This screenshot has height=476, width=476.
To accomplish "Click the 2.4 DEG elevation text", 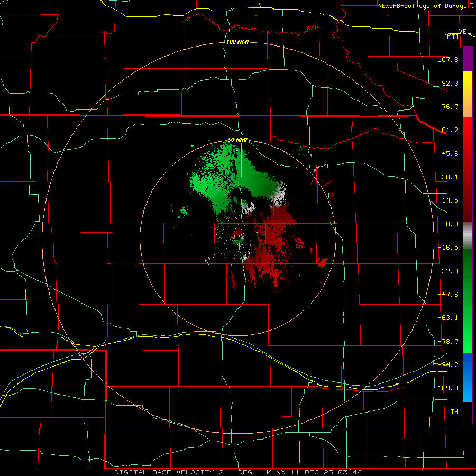I will click(x=235, y=472).
